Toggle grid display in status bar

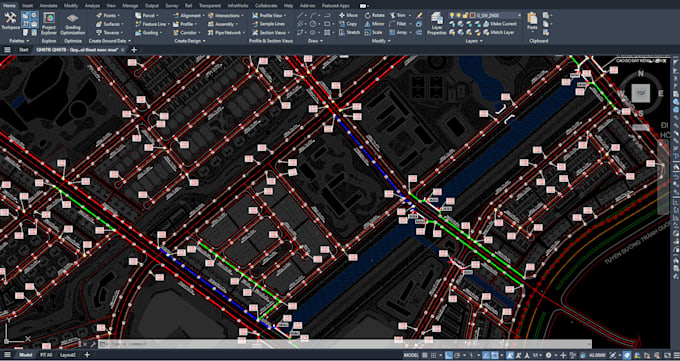[425, 355]
